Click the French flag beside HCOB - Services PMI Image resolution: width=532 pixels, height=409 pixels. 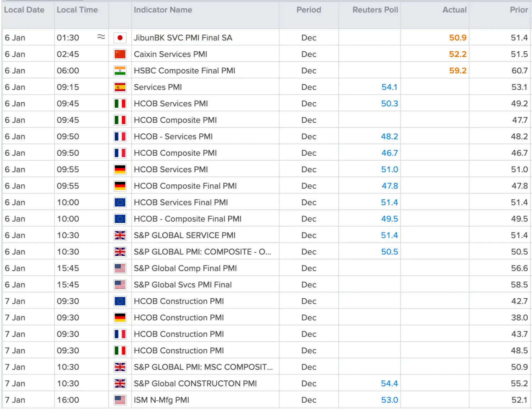[120, 136]
